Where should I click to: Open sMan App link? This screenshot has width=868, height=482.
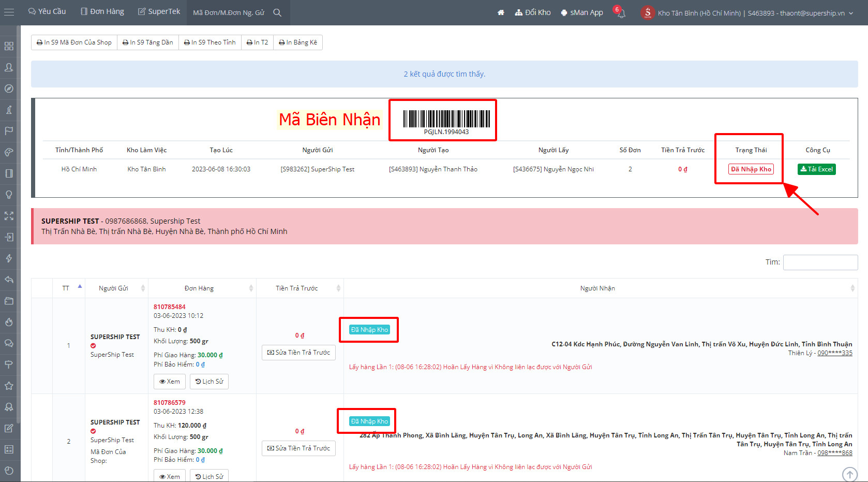click(x=582, y=12)
